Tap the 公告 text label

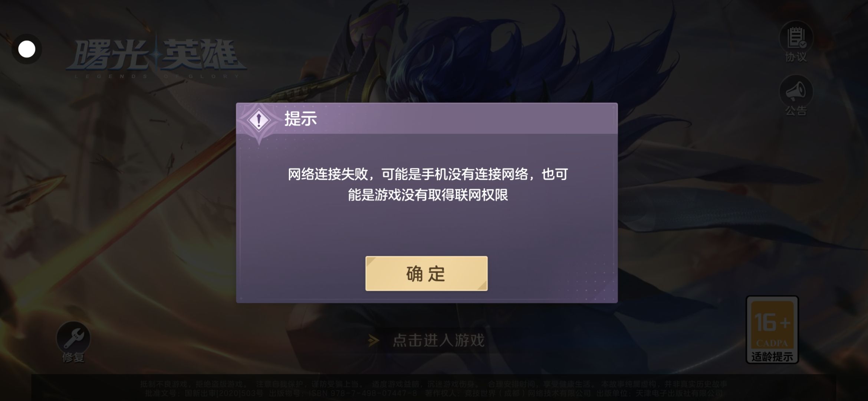(796, 111)
